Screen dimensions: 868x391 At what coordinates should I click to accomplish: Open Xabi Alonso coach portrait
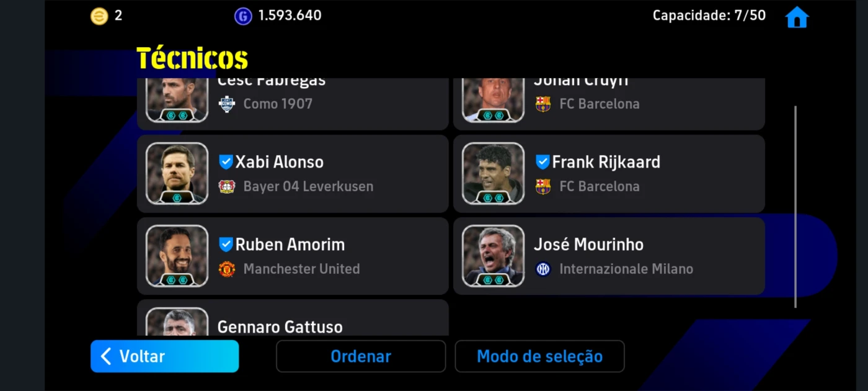click(x=177, y=174)
